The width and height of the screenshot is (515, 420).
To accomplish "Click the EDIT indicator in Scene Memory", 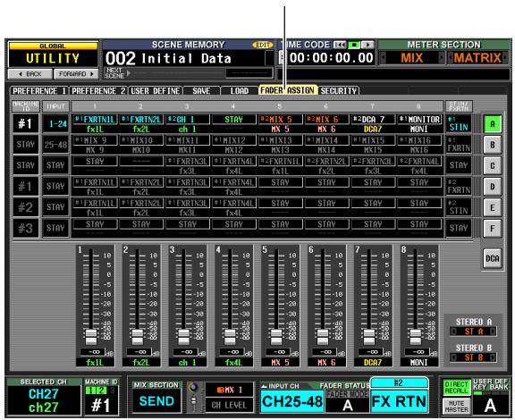I will [263, 45].
